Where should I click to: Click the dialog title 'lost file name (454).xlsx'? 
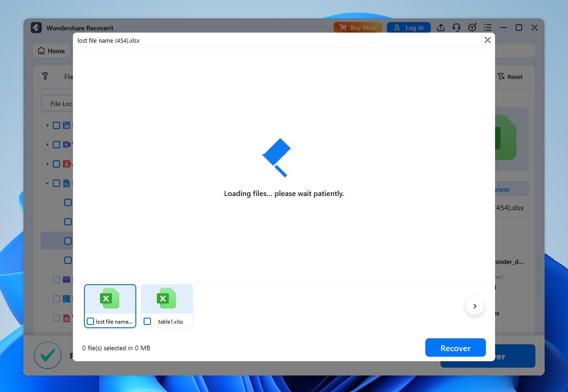point(109,40)
